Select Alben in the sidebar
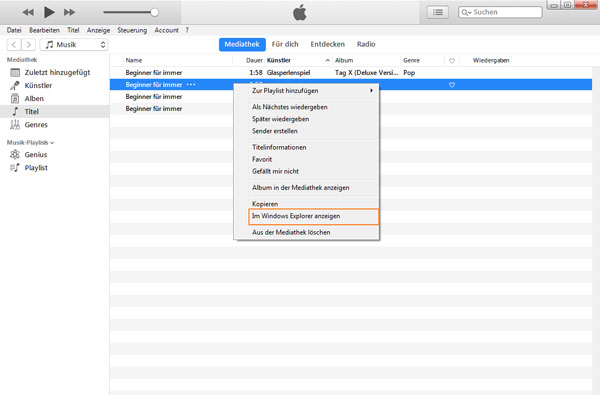 [x=55, y=98]
